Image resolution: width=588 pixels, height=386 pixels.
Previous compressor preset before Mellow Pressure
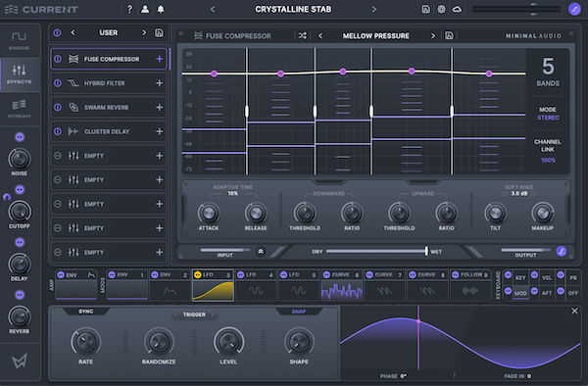click(x=320, y=35)
